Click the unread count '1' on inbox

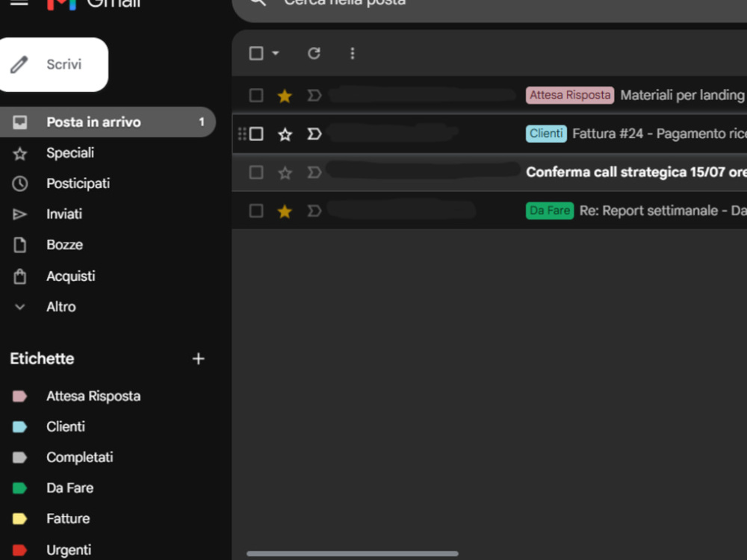click(202, 122)
